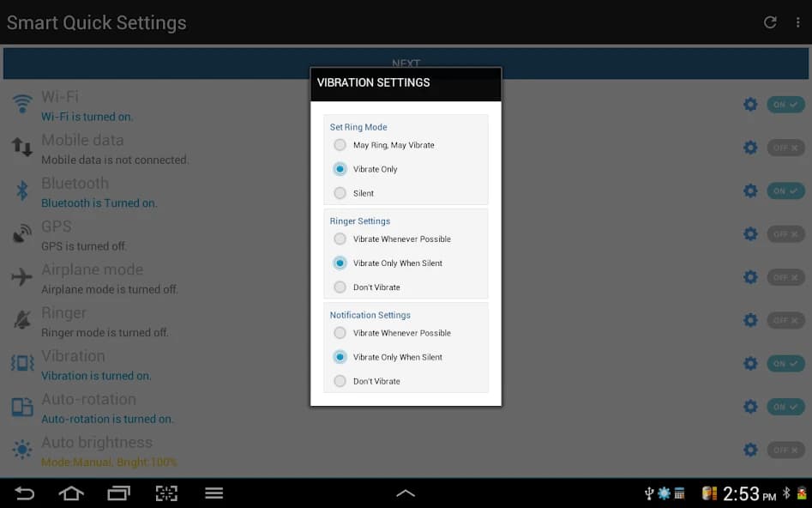This screenshot has width=812, height=508.
Task: Click the battery indicator in status bar
Action: 710,493
